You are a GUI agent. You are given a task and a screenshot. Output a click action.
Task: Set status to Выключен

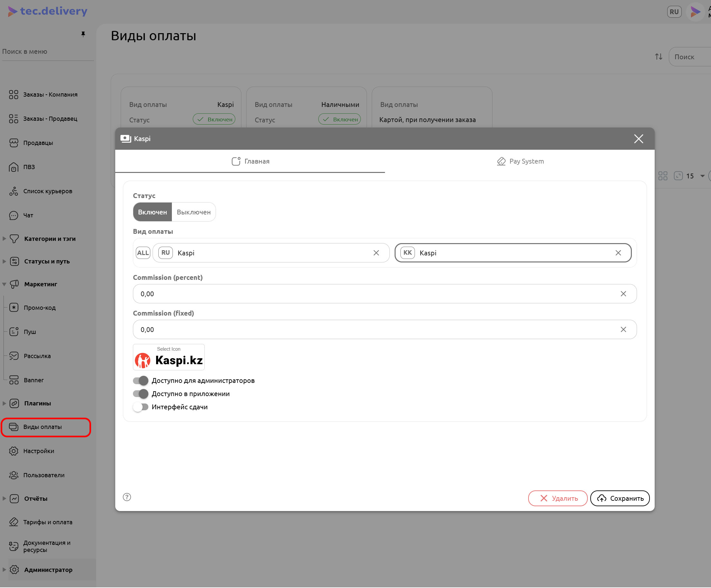coord(194,213)
